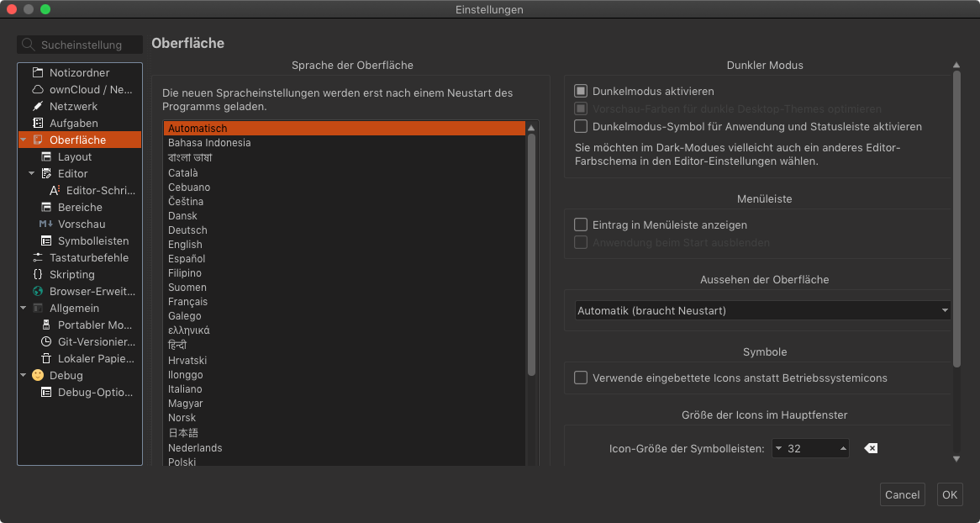This screenshot has width=980, height=523.
Task: Click the Allgemein window icon
Action: [x=38, y=309]
